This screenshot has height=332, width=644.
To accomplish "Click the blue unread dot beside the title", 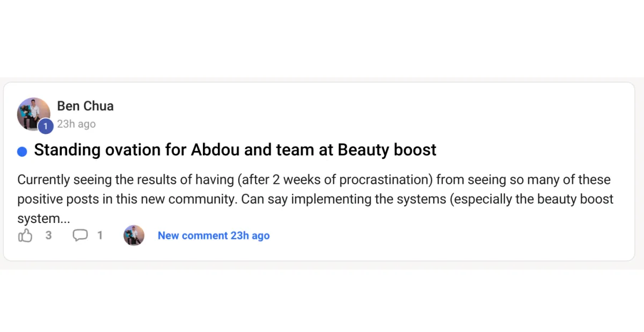I will tap(22, 151).
